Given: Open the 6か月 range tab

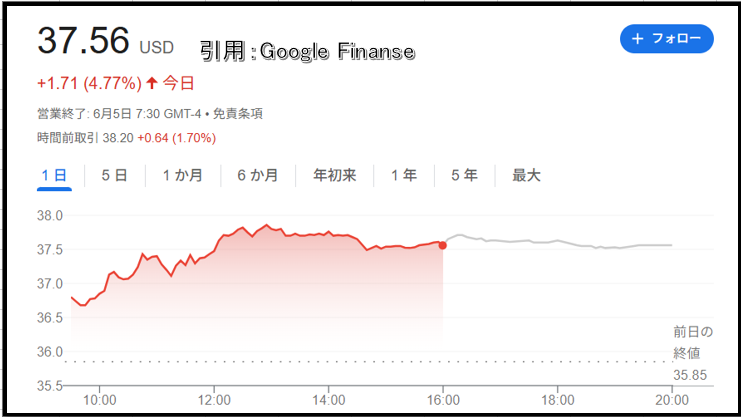Looking at the screenshot, I should (258, 175).
